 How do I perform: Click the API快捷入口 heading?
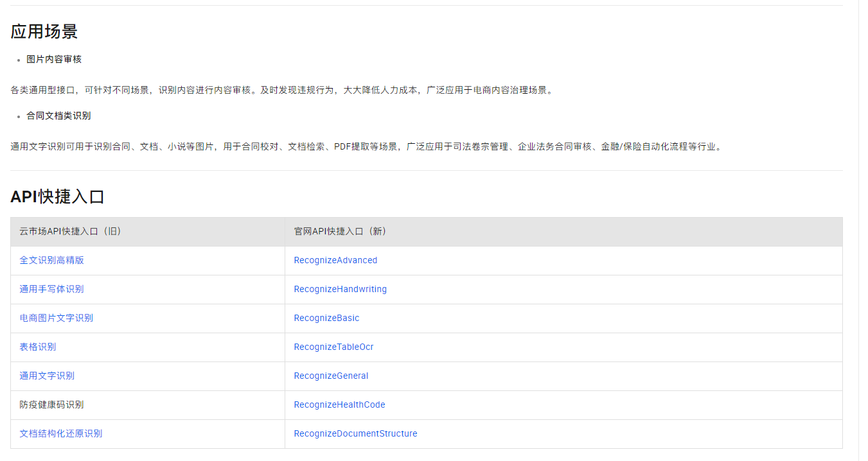(x=58, y=196)
